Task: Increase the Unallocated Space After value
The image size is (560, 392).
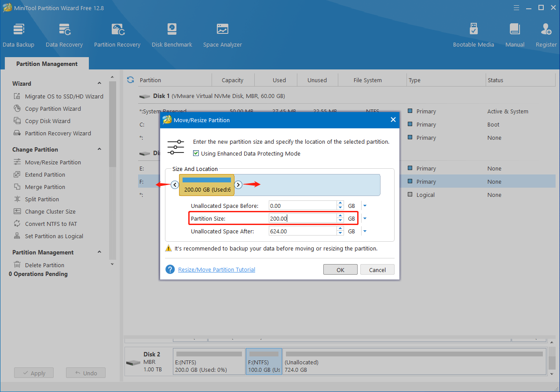Action: coord(340,229)
